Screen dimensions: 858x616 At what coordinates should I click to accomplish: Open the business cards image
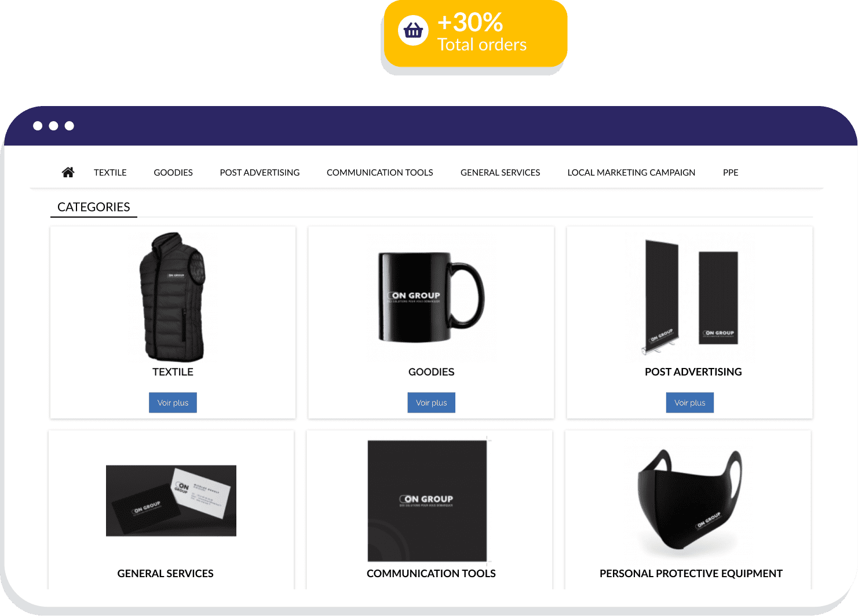171,501
